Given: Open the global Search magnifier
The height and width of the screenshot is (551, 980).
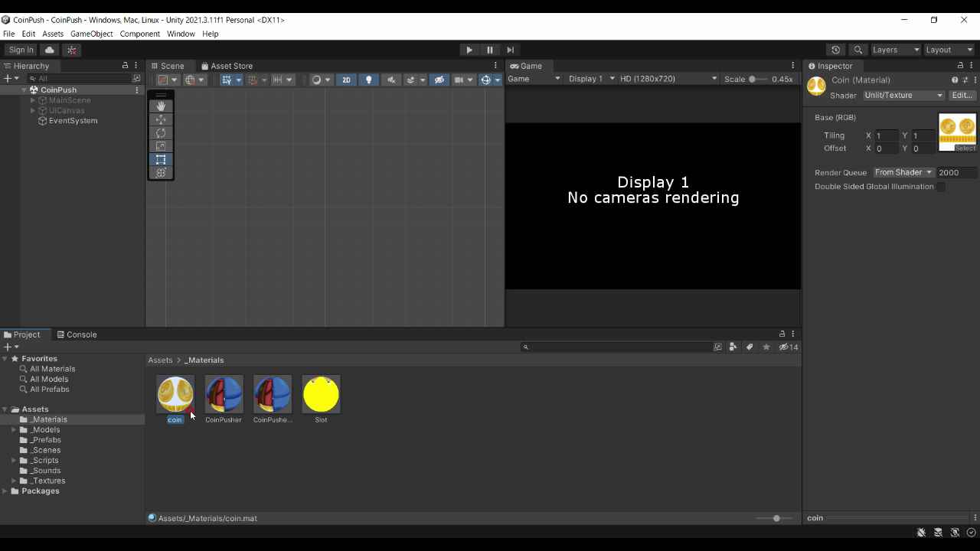Looking at the screenshot, I should 858,50.
